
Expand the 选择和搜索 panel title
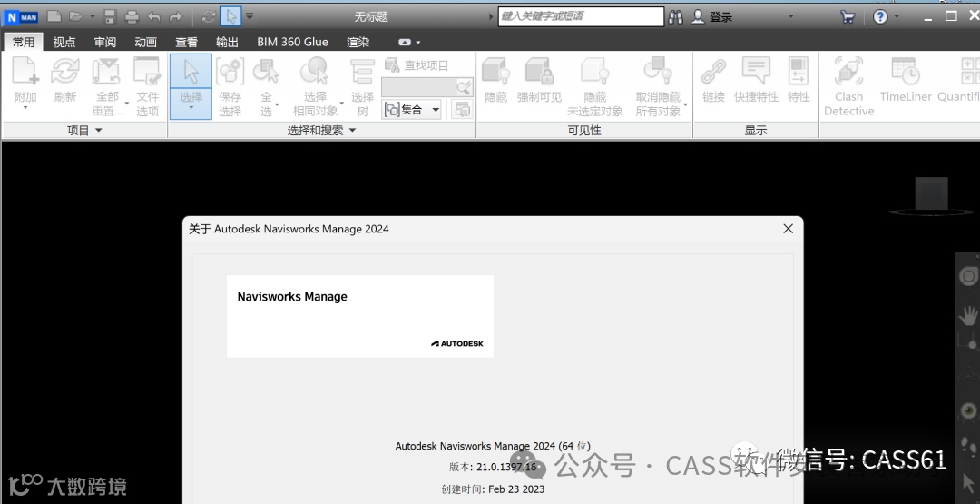321,130
